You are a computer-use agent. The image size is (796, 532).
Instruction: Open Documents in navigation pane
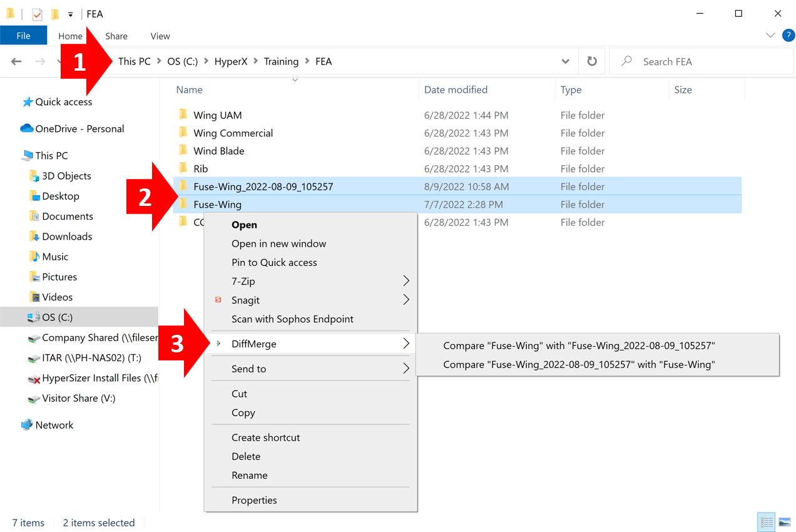[68, 216]
